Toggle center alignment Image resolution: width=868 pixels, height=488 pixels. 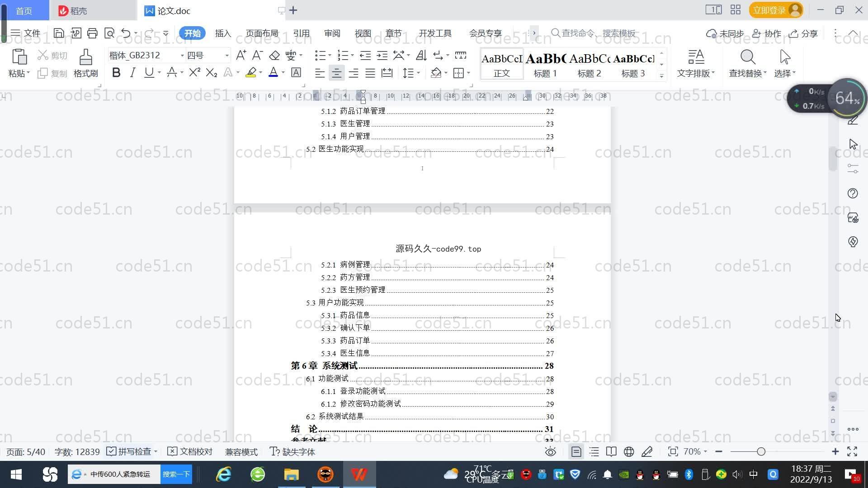coord(336,73)
